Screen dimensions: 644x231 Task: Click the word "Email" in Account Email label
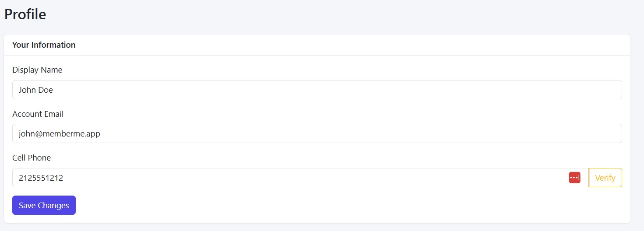[x=53, y=114]
